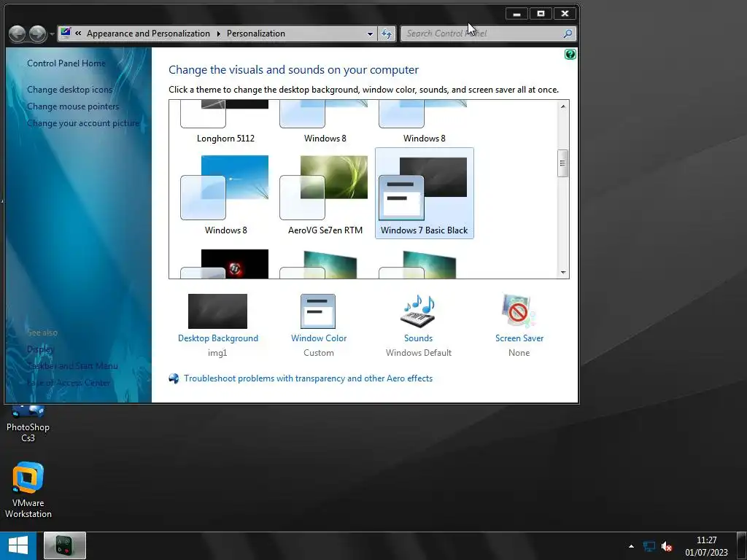Select the Windows 7 Basic Black theme

[x=425, y=194]
